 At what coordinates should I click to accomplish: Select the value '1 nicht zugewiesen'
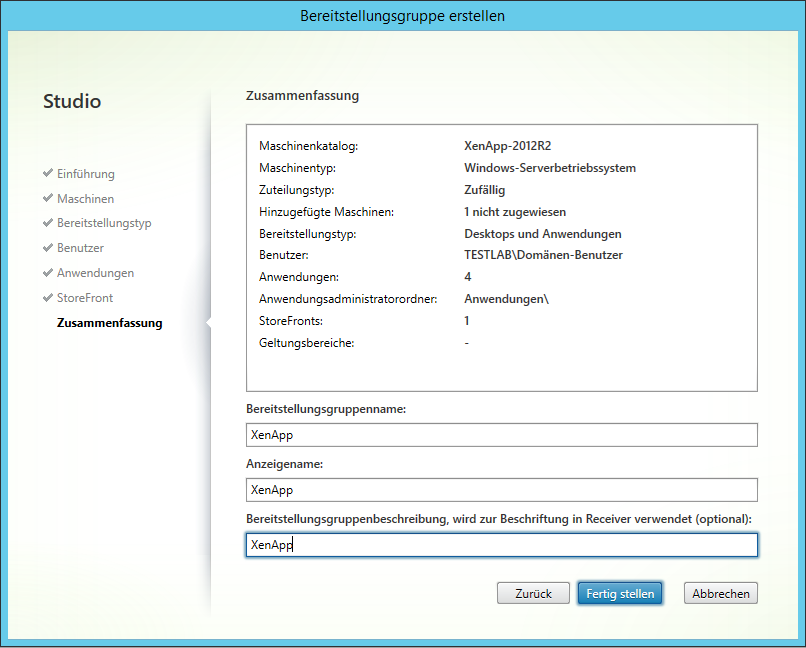[515, 212]
